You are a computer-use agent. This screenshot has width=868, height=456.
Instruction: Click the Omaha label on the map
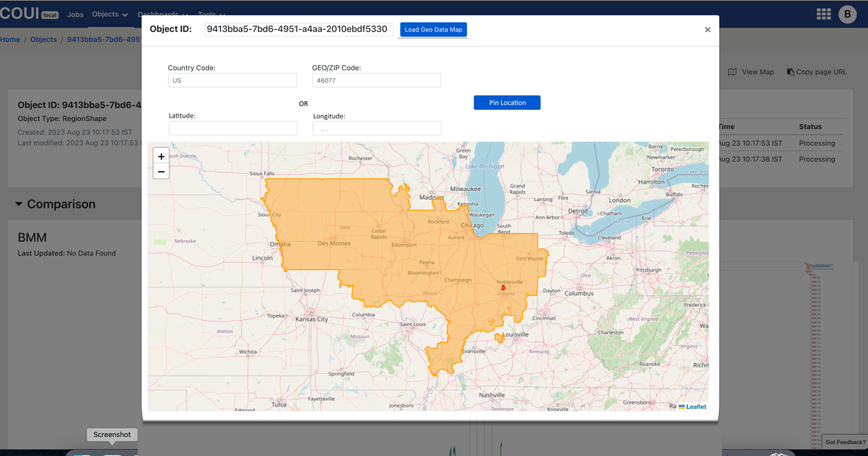(x=280, y=245)
